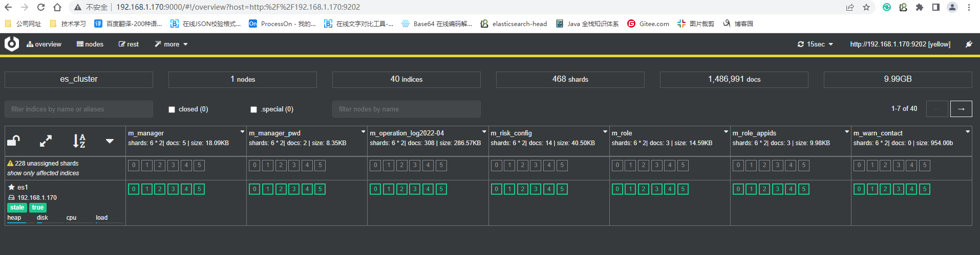Viewport: 980px width, 255px height.
Task: Click assigned shard 5 of m_warn_contact on es1
Action: pyautogui.click(x=924, y=189)
